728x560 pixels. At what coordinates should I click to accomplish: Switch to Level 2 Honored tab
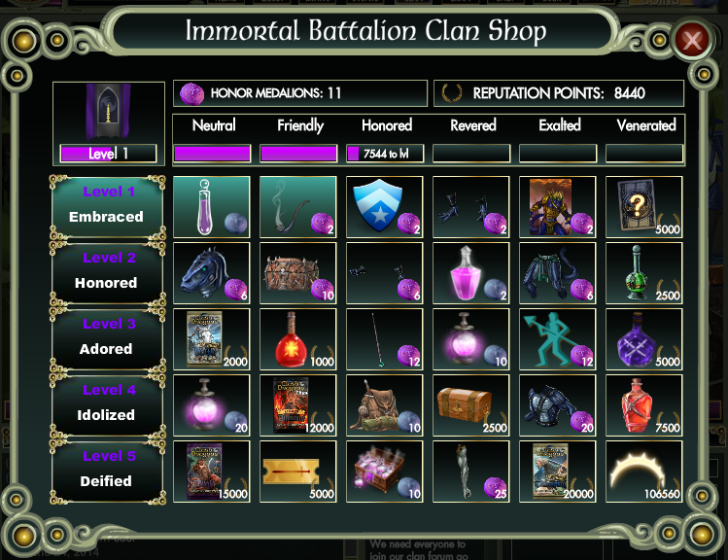108,273
